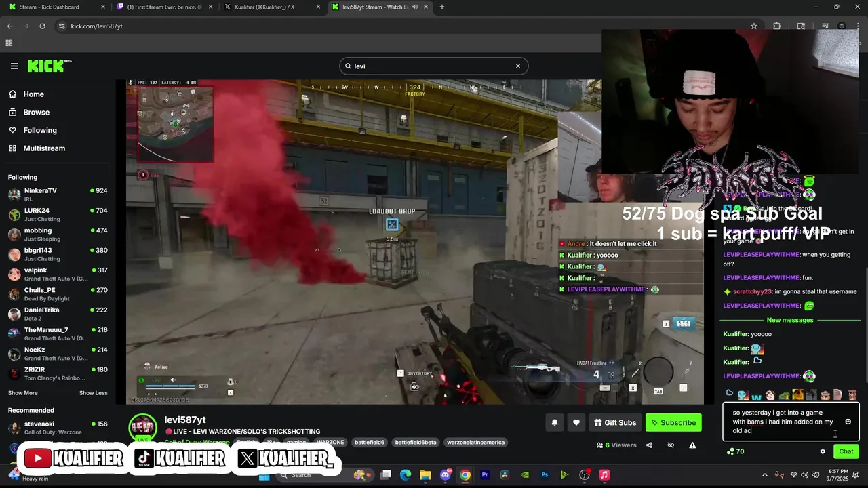The height and width of the screenshot is (488, 868).
Task: Open the browser extensions puzzle icon
Action: [777, 26]
